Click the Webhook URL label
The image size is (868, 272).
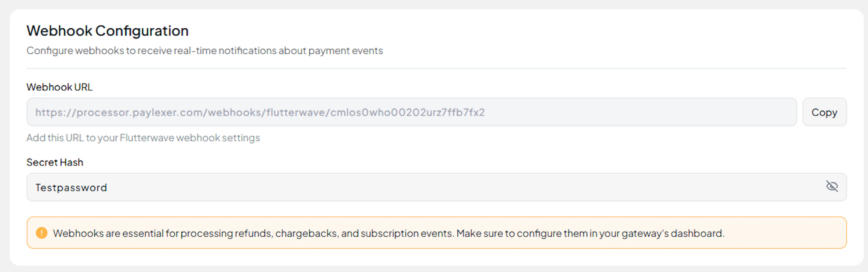pos(59,87)
